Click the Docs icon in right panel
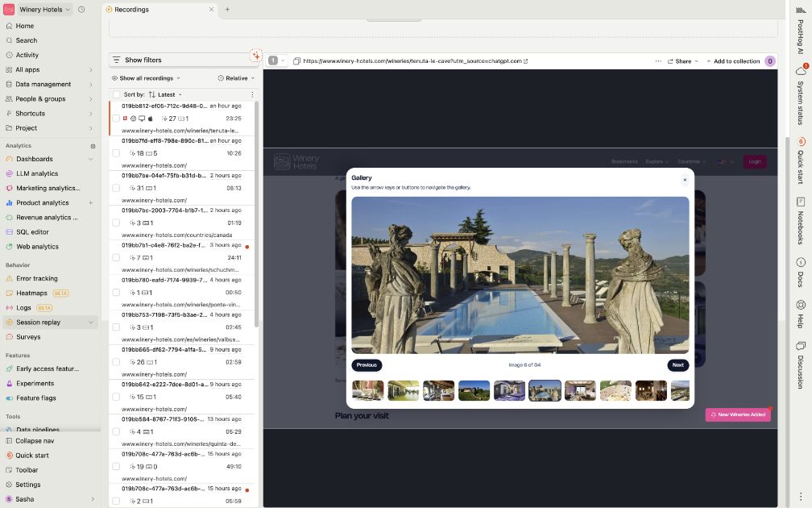This screenshot has width=812, height=508. pos(801,262)
